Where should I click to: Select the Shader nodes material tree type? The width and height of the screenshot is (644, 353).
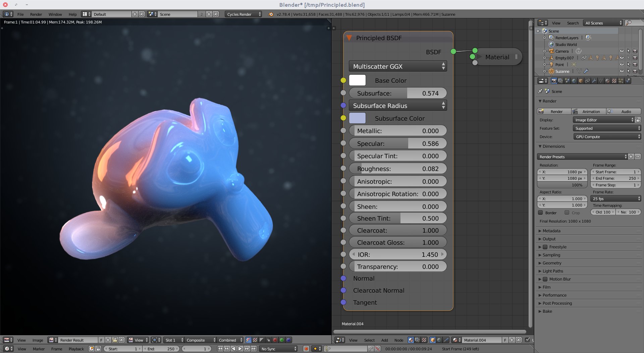[411, 340]
